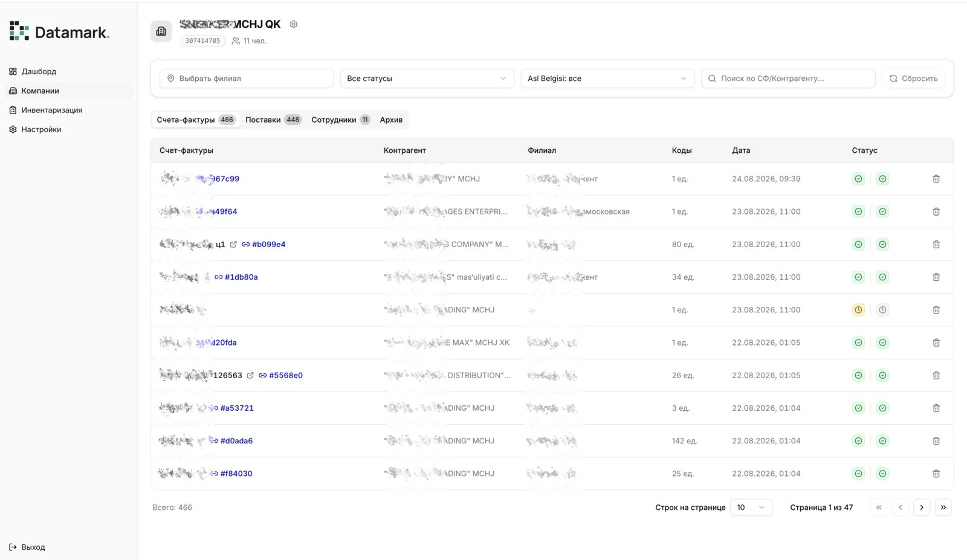Click first green check status for 24.08.2026 invoice
This screenshot has width=967, height=560.
(858, 179)
